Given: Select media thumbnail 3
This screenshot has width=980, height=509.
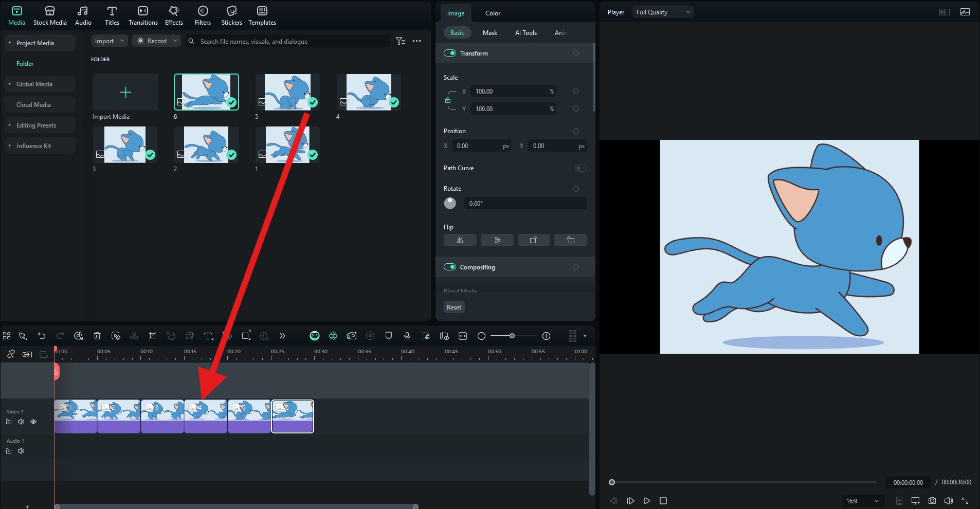Looking at the screenshot, I should pyautogui.click(x=125, y=144).
